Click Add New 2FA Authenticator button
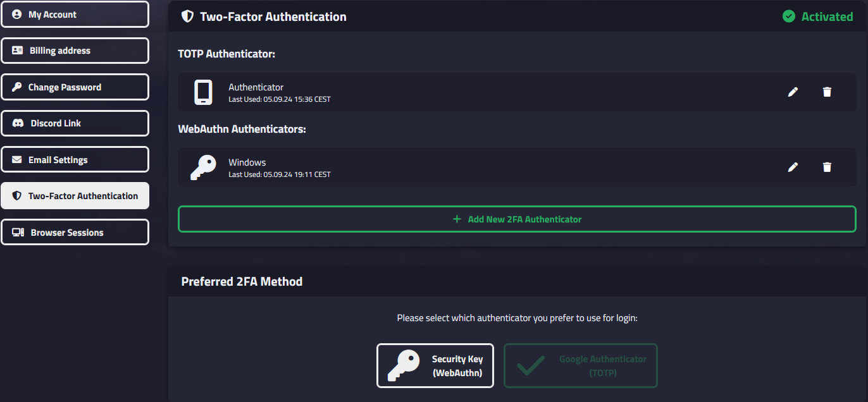The width and height of the screenshot is (868, 402). [x=517, y=219]
